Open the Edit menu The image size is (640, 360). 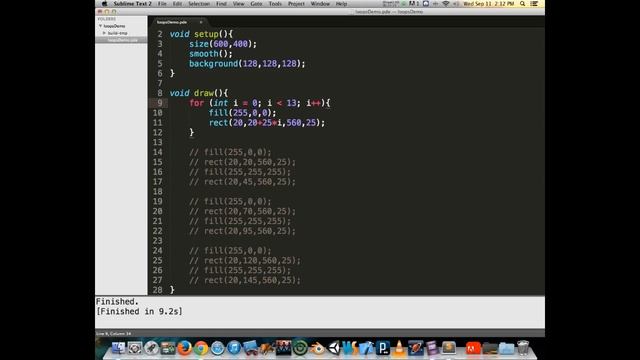[x=177, y=4]
